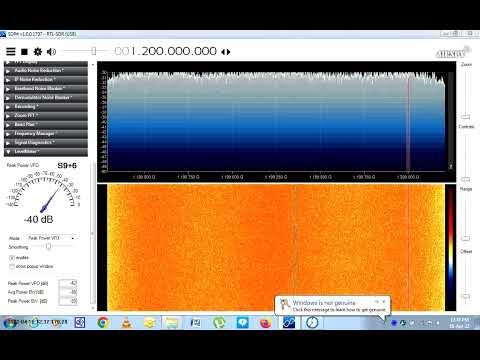Toggle the enable checkbox
Viewport: 480px width, 360px height.
[12, 258]
